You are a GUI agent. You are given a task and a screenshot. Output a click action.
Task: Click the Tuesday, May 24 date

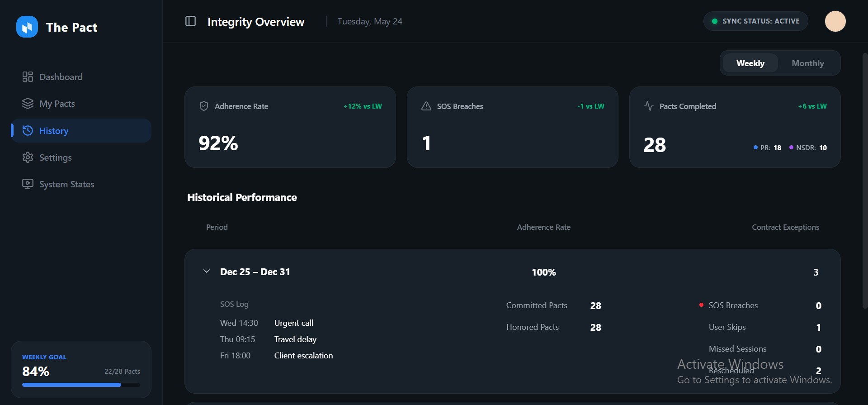click(x=370, y=21)
